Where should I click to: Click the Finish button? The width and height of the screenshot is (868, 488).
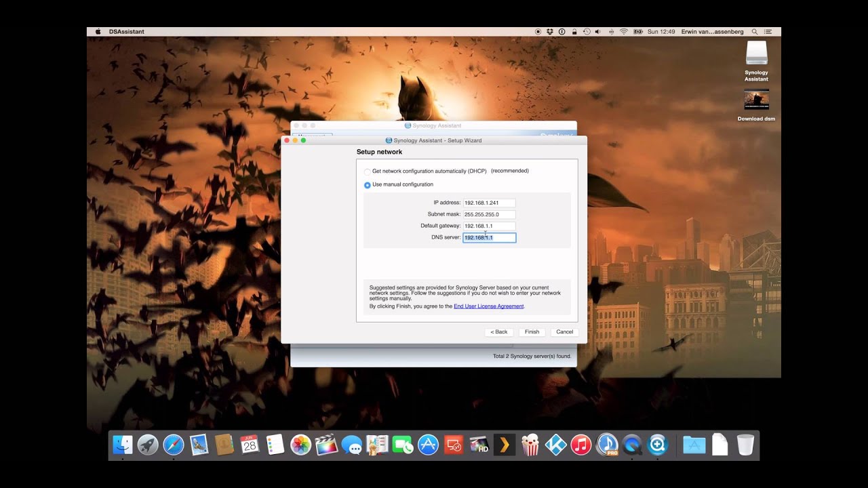pyautogui.click(x=532, y=332)
